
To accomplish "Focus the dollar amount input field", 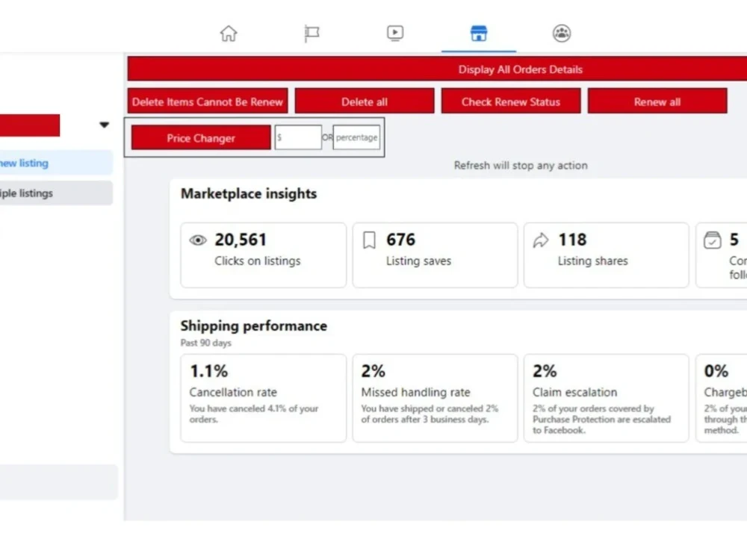I will point(298,137).
